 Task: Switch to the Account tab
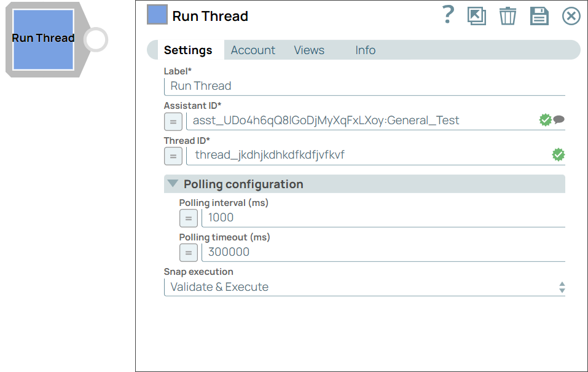253,50
